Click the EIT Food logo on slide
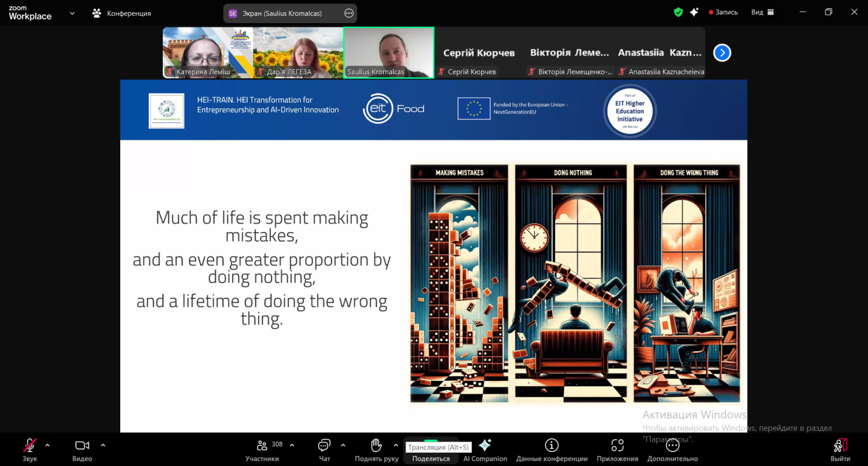The image size is (868, 466). pyautogui.click(x=394, y=109)
